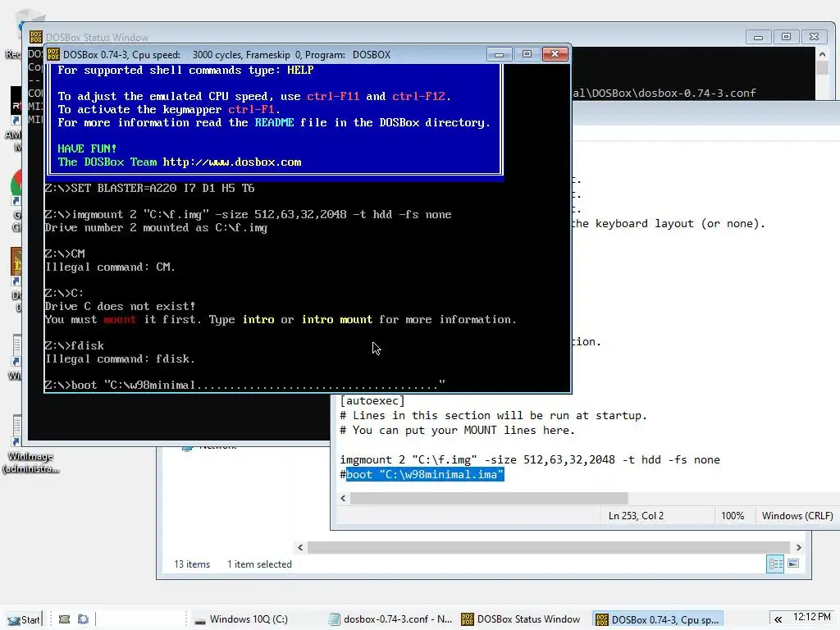Click "Drive C does not exist!" line in DOSBox

pyautogui.click(x=120, y=307)
